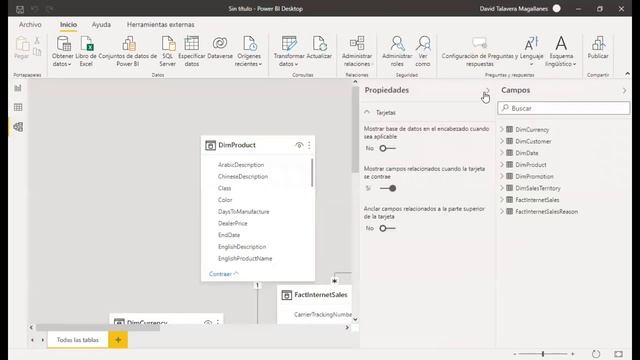Toggle Mostrar campos relacionados switch
Image resolution: width=640 pixels, height=360 pixels.
click(387, 188)
